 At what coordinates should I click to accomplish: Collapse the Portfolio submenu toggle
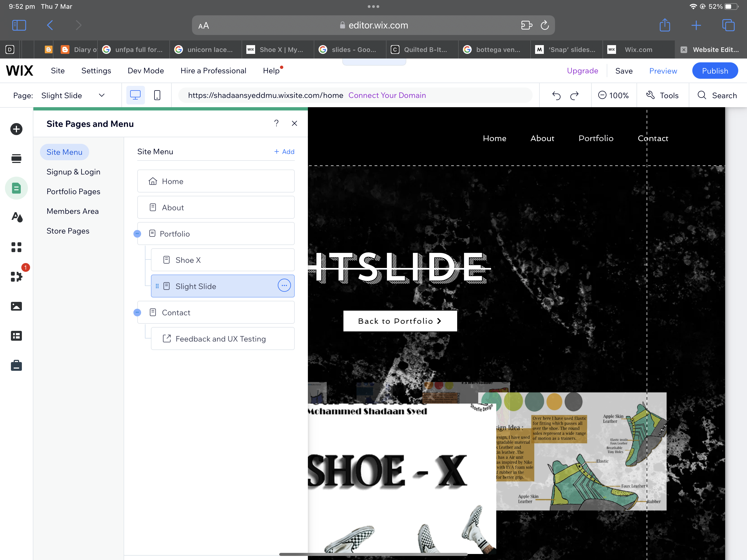[x=137, y=234]
